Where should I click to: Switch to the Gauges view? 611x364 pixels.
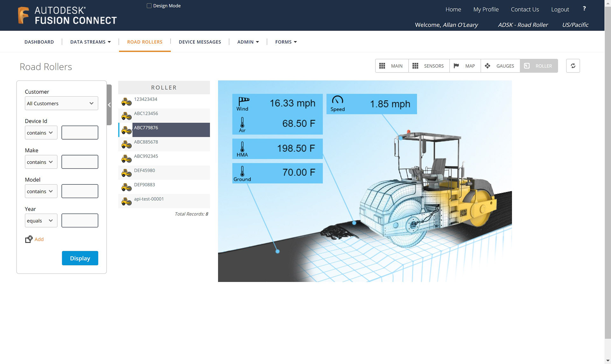pyautogui.click(x=500, y=66)
